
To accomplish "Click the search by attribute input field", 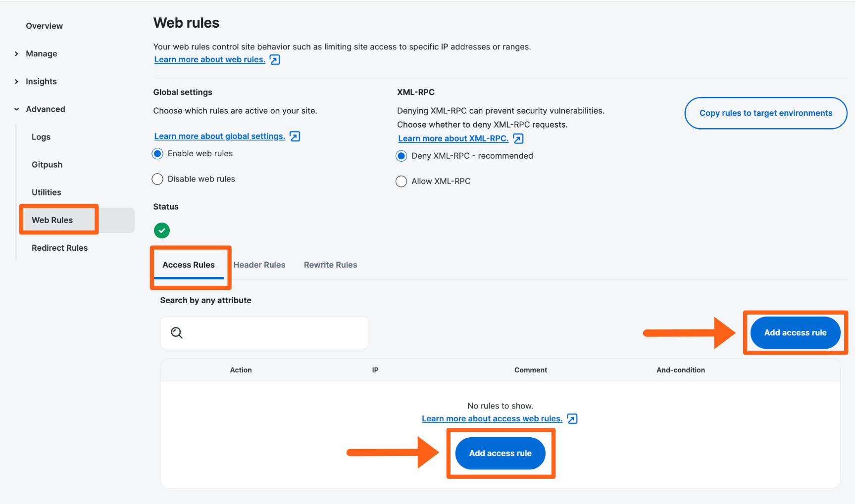I will pyautogui.click(x=264, y=332).
